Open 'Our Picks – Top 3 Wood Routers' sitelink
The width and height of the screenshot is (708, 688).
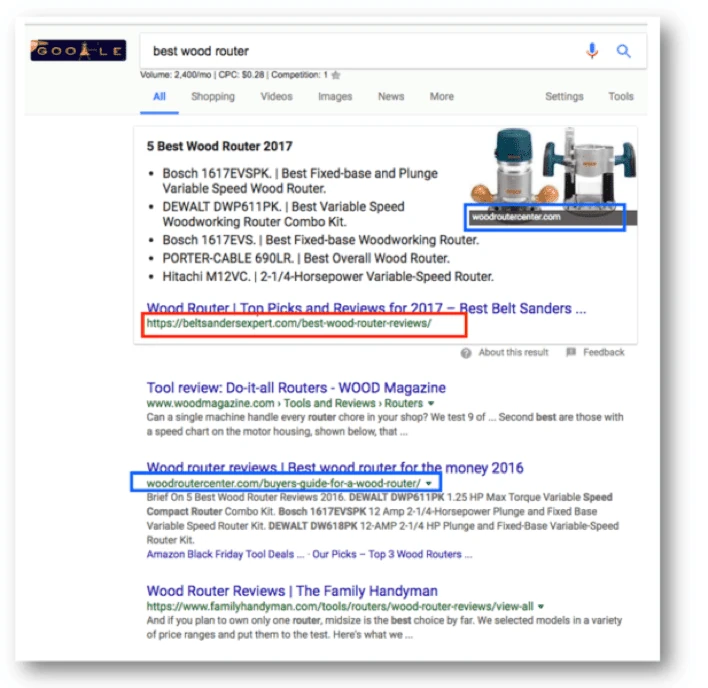(392, 554)
